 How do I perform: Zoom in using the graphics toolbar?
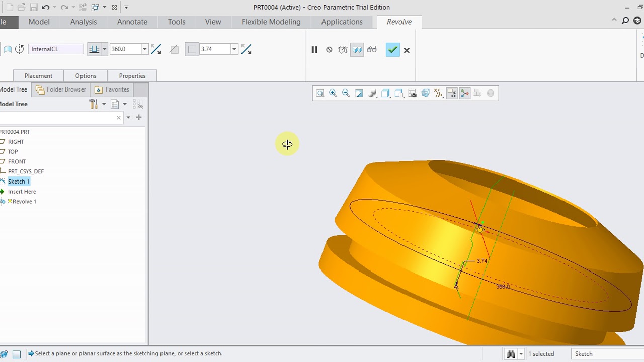[333, 93]
